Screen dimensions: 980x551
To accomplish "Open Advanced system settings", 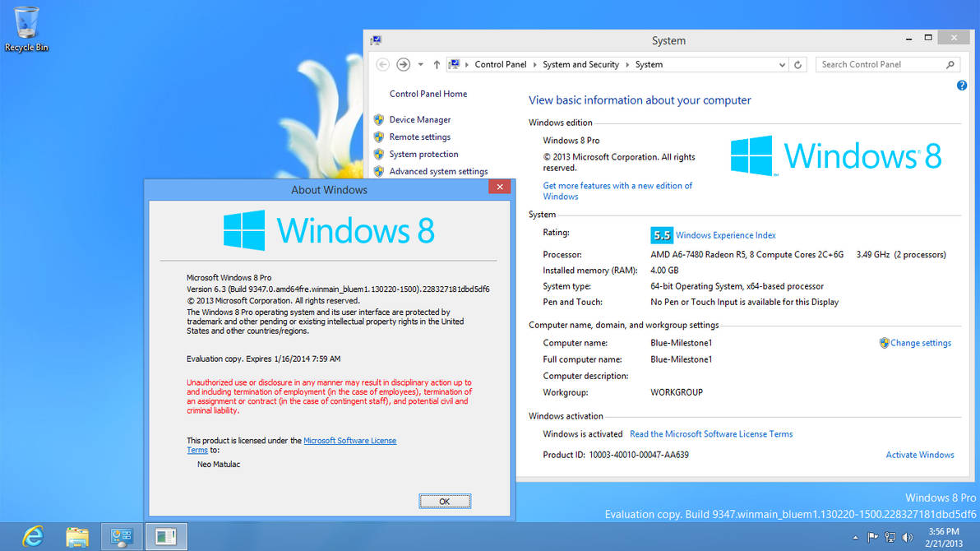I will tap(438, 171).
